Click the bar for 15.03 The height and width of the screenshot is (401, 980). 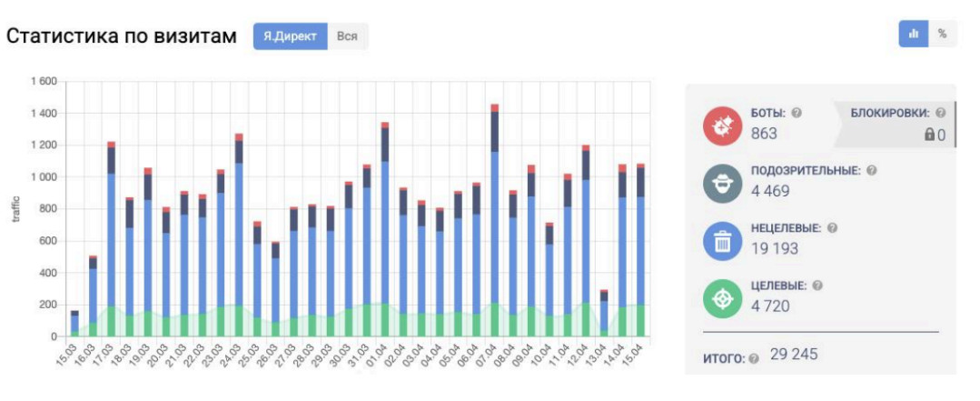tap(75, 324)
